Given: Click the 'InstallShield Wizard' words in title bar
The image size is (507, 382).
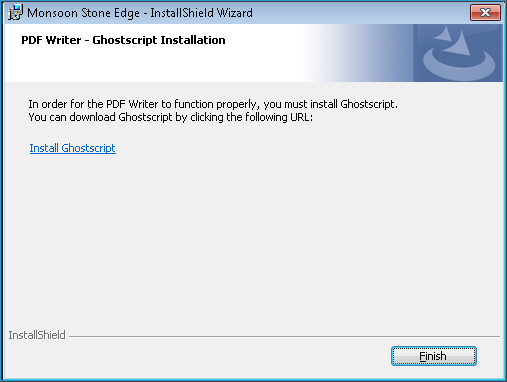Looking at the screenshot, I should point(201,13).
